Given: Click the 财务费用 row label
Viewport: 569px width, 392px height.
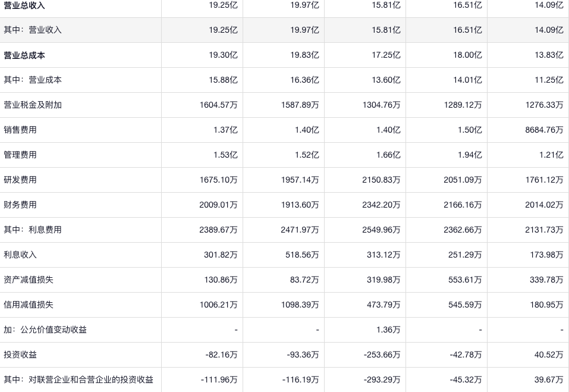Looking at the screenshot, I should click(x=20, y=205).
